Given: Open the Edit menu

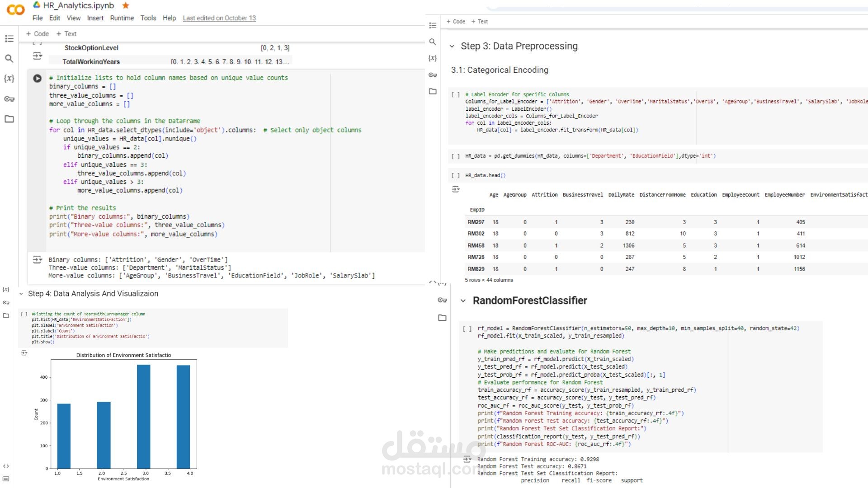Looking at the screenshot, I should (x=55, y=18).
